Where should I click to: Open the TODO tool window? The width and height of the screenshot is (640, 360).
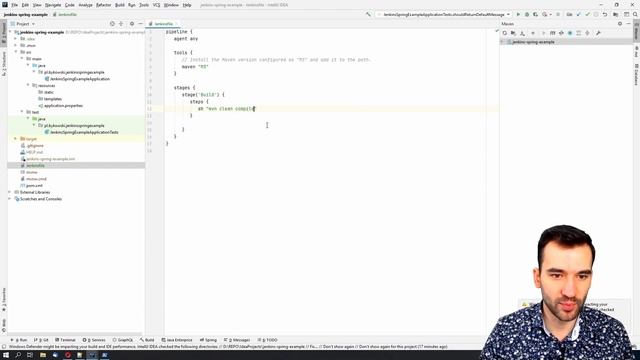point(267,340)
